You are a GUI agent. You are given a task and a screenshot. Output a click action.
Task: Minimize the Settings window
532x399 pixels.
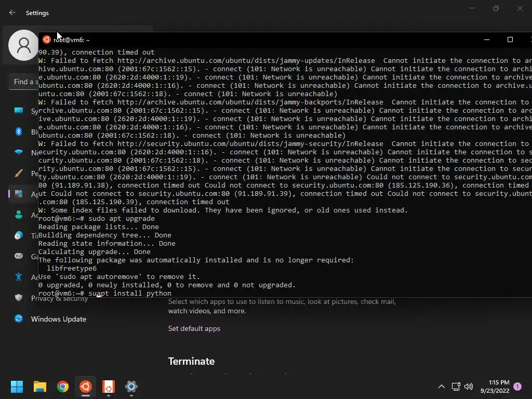pyautogui.click(x=472, y=8)
